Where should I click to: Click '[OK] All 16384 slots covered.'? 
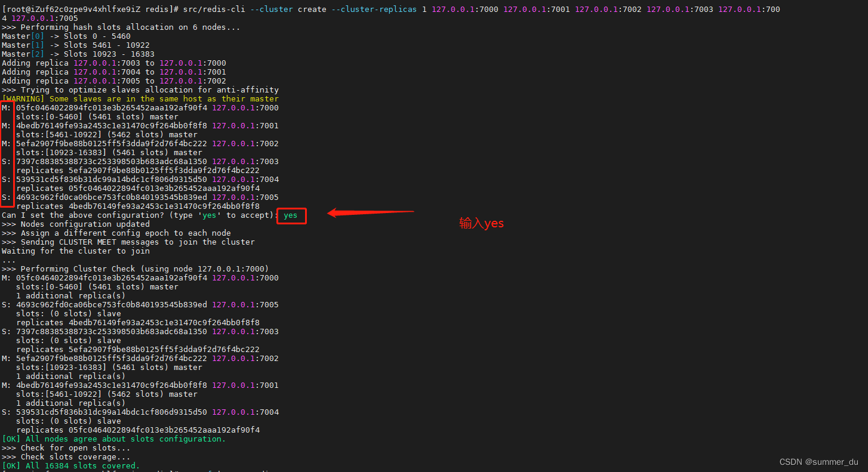tap(71, 466)
